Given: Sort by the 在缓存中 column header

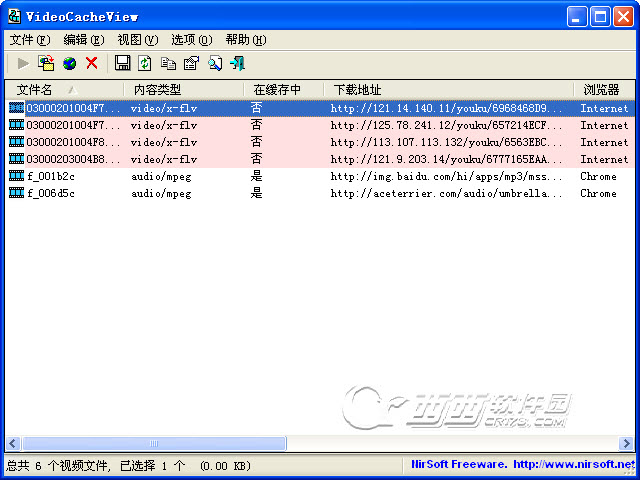Looking at the screenshot, I should click(x=284, y=89).
